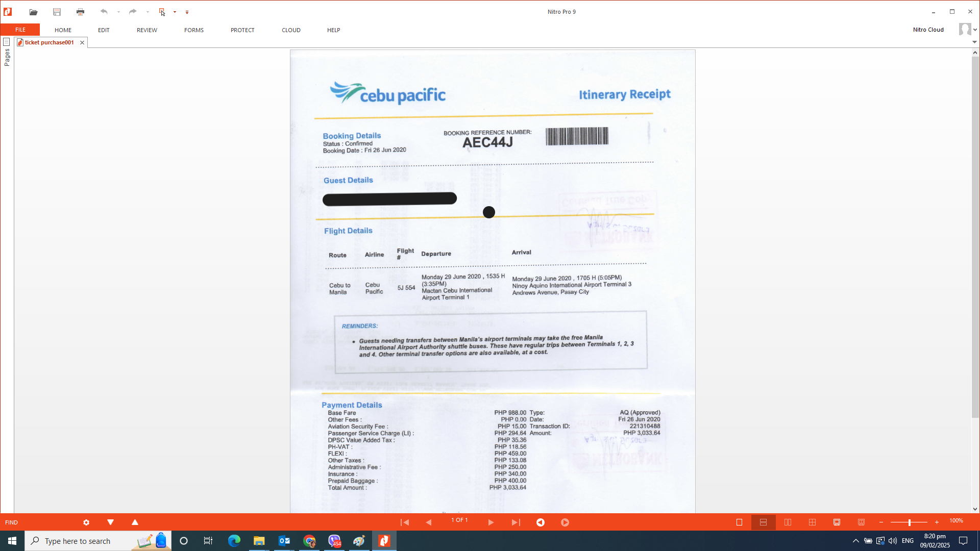Open the PROTECT ribbon tab

242,30
